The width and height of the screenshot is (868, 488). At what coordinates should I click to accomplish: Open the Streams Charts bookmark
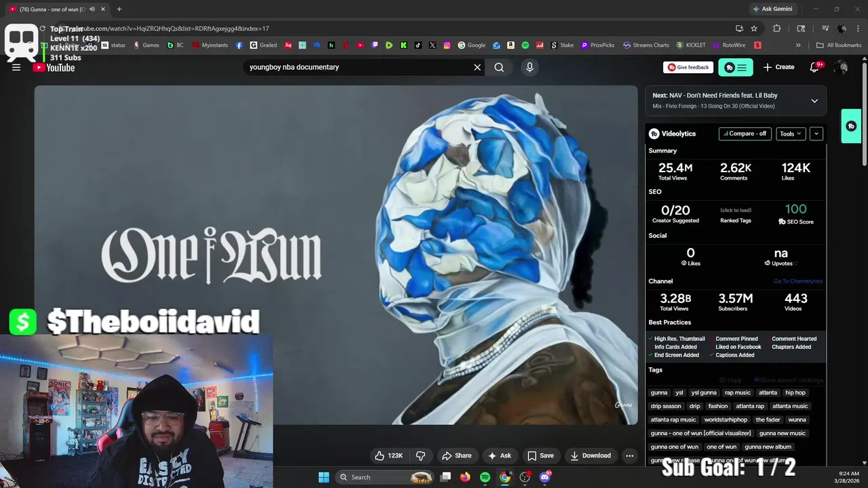click(646, 45)
